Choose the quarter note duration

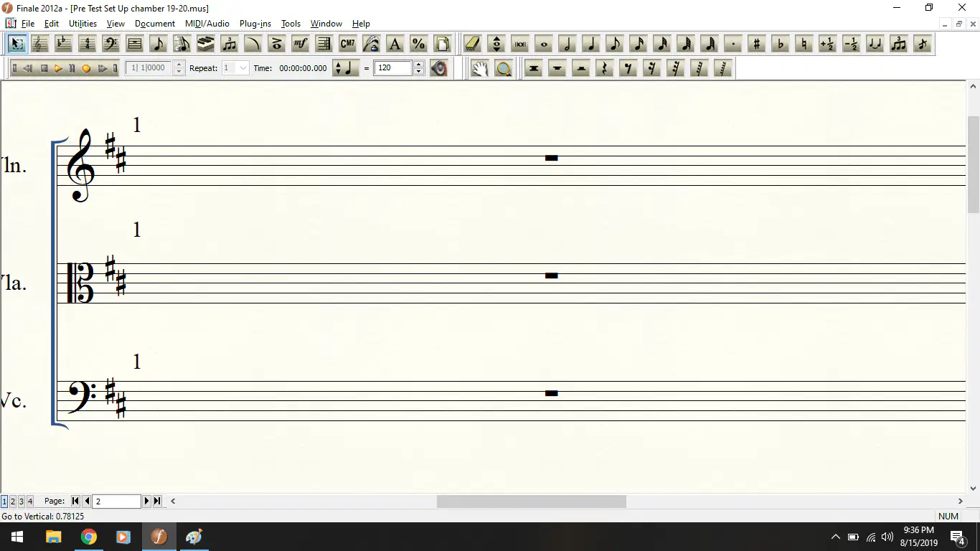point(591,44)
